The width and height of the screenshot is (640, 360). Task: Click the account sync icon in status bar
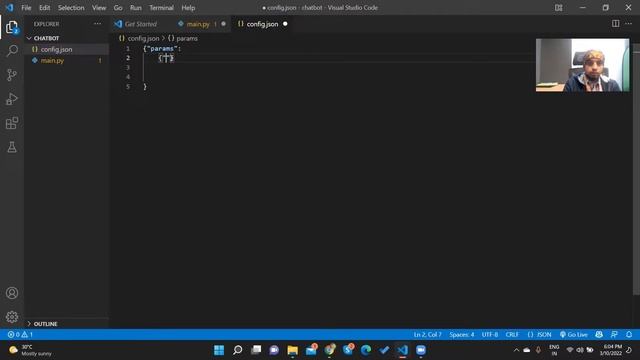599,334
